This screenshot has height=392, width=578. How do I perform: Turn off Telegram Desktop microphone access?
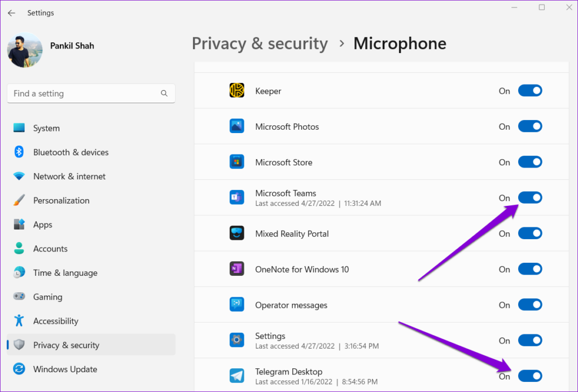(x=529, y=376)
